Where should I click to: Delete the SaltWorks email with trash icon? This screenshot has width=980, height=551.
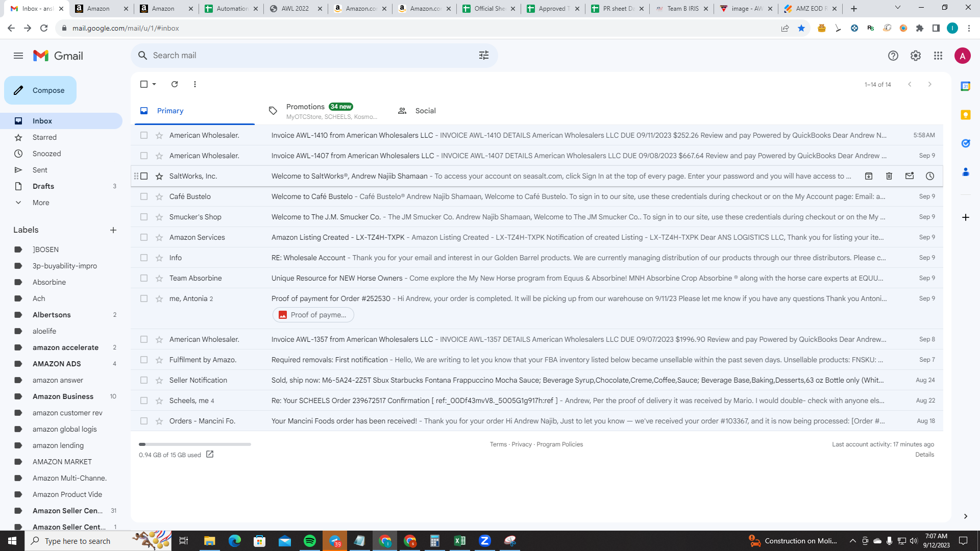(x=889, y=176)
